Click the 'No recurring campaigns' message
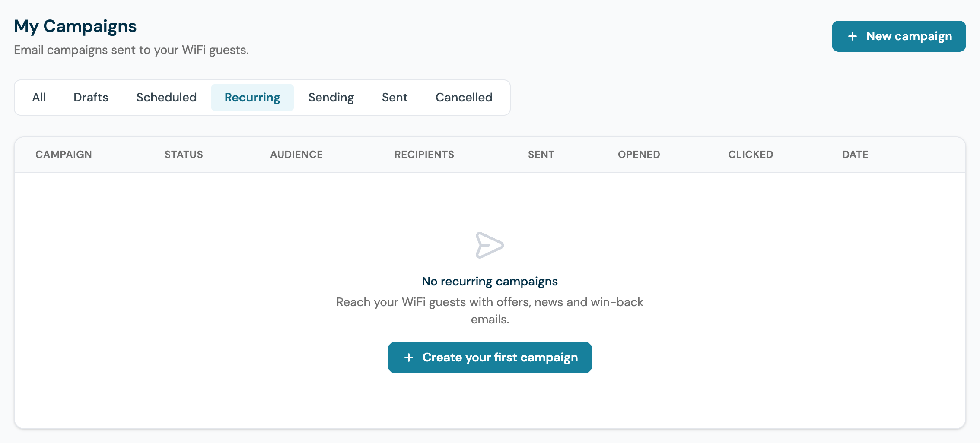Viewport: 980px width, 443px height. click(x=490, y=282)
